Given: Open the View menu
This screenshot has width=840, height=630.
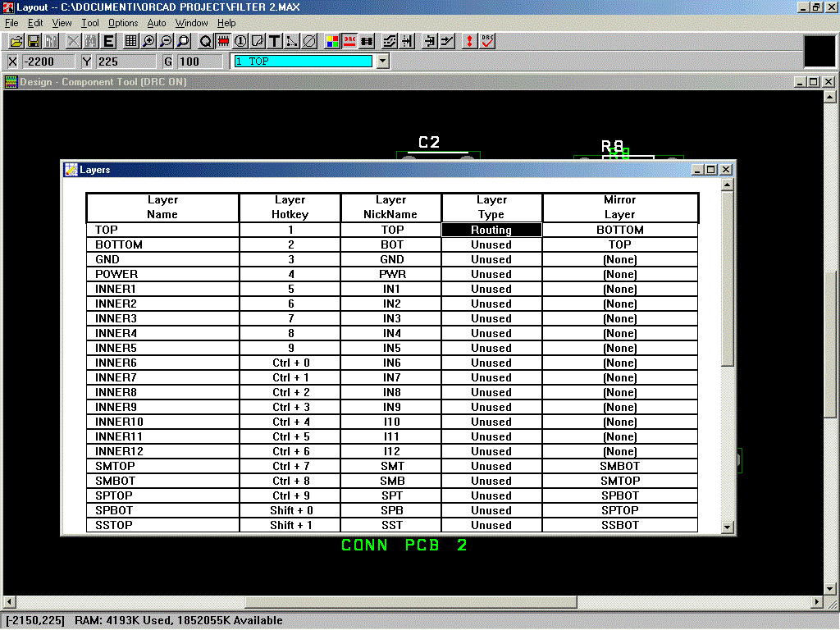Looking at the screenshot, I should [x=62, y=23].
